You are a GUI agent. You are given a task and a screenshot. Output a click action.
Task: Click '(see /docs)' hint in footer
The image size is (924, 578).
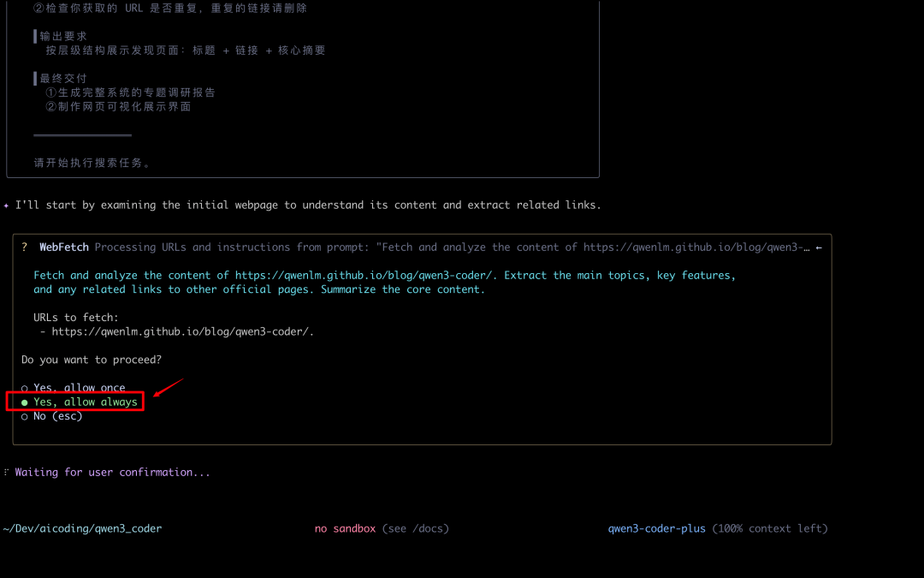click(x=415, y=528)
